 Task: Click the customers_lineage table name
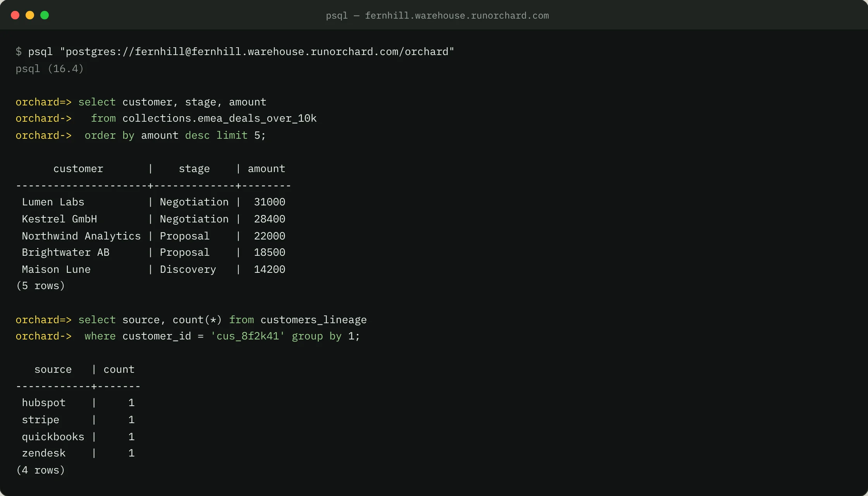point(313,320)
